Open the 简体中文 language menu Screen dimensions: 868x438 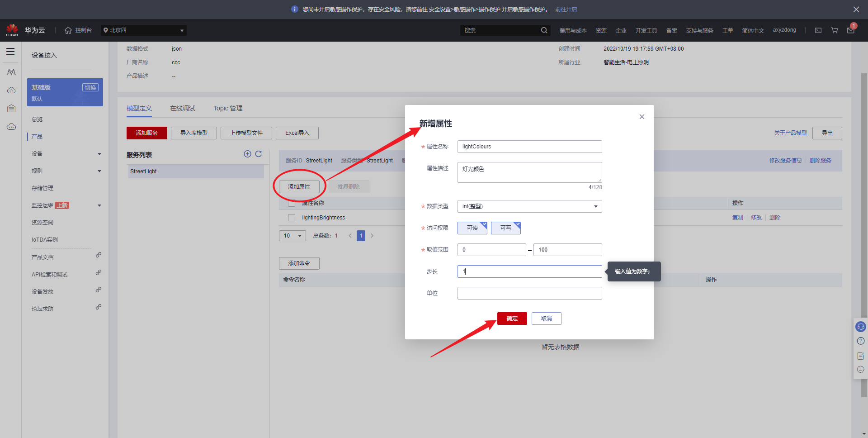[753, 30]
